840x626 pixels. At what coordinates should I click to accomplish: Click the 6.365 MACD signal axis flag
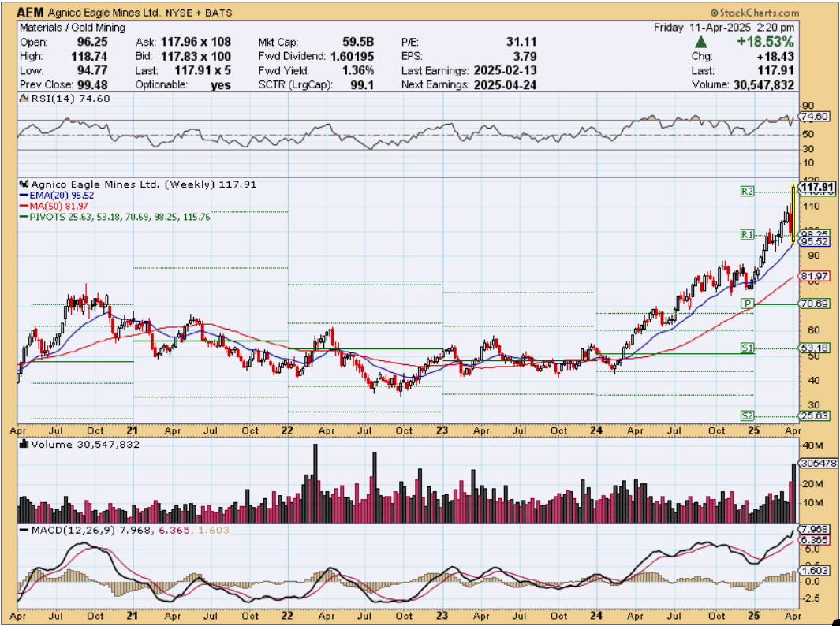point(814,540)
